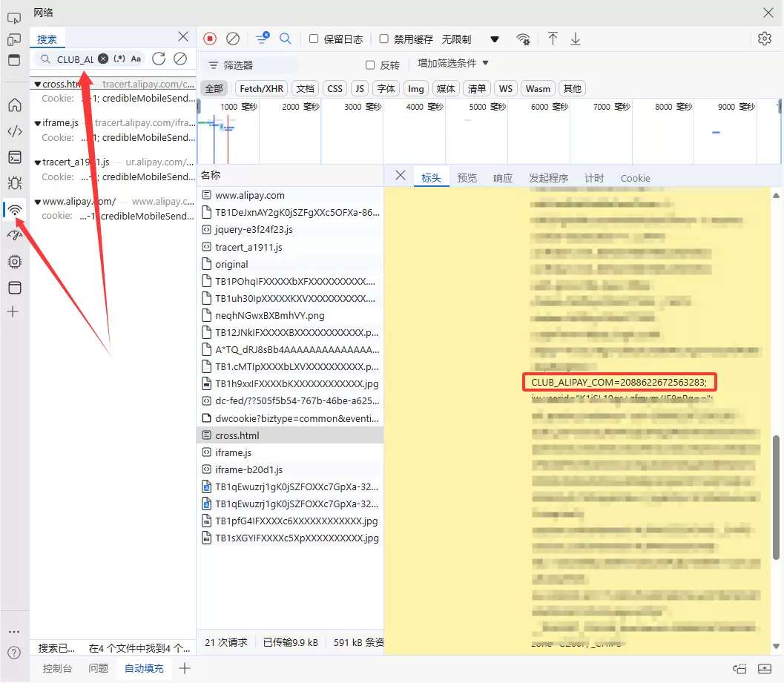Click the export HAR download arrow icon

(576, 39)
